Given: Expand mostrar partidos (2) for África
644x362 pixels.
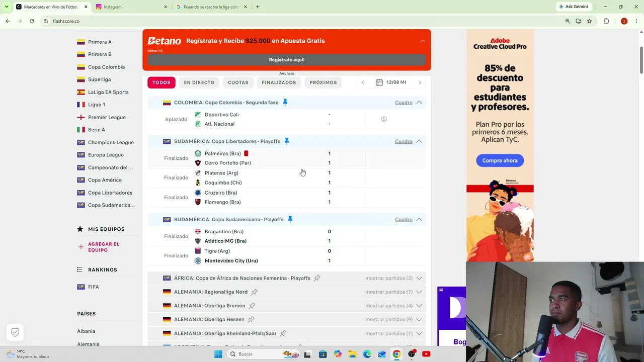Looking at the screenshot, I should point(393,278).
